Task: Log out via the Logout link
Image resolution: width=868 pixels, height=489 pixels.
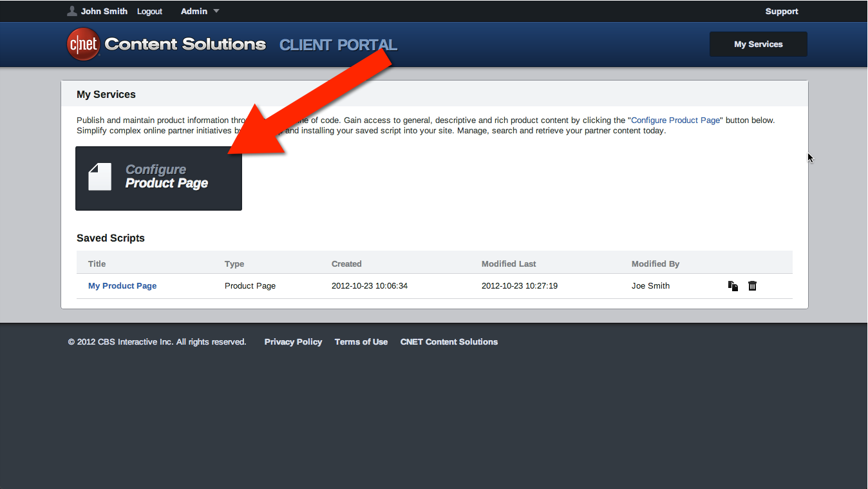Action: click(x=149, y=11)
